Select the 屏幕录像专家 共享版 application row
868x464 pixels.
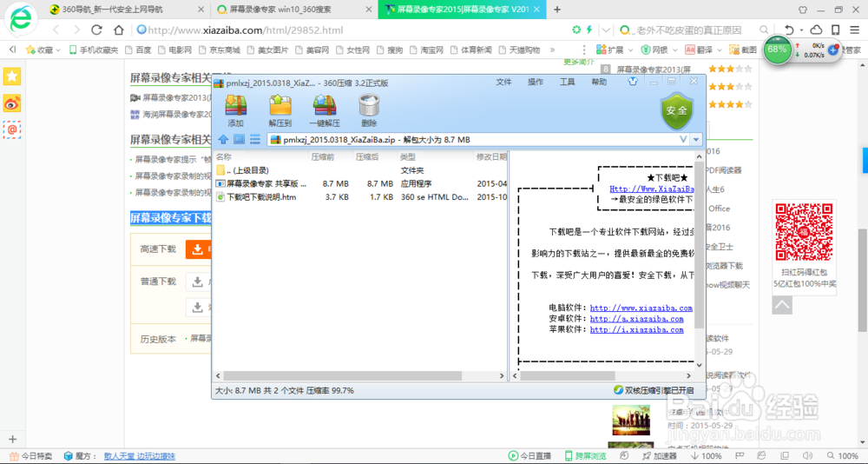tap(361, 183)
